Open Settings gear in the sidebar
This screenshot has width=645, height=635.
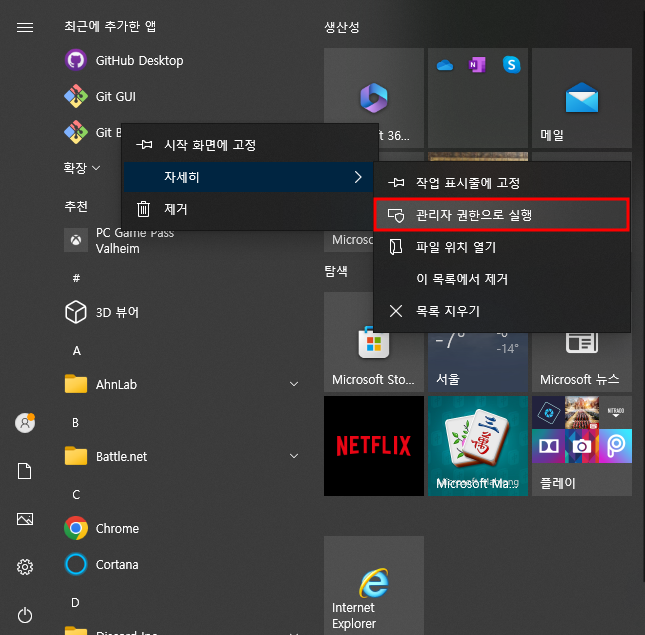[25, 567]
